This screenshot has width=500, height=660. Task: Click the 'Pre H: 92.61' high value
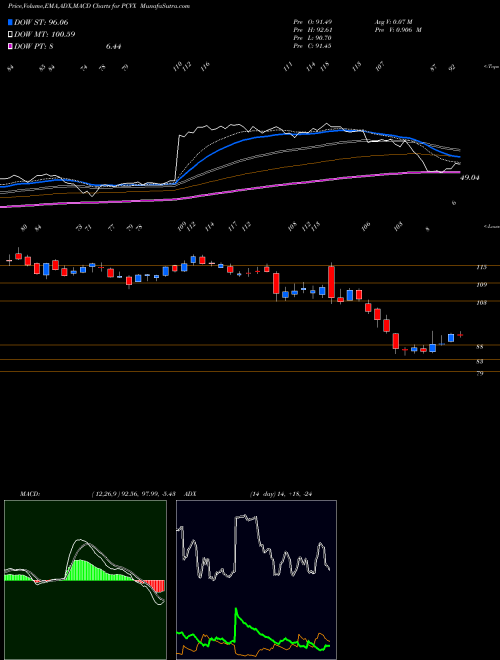click(312, 30)
